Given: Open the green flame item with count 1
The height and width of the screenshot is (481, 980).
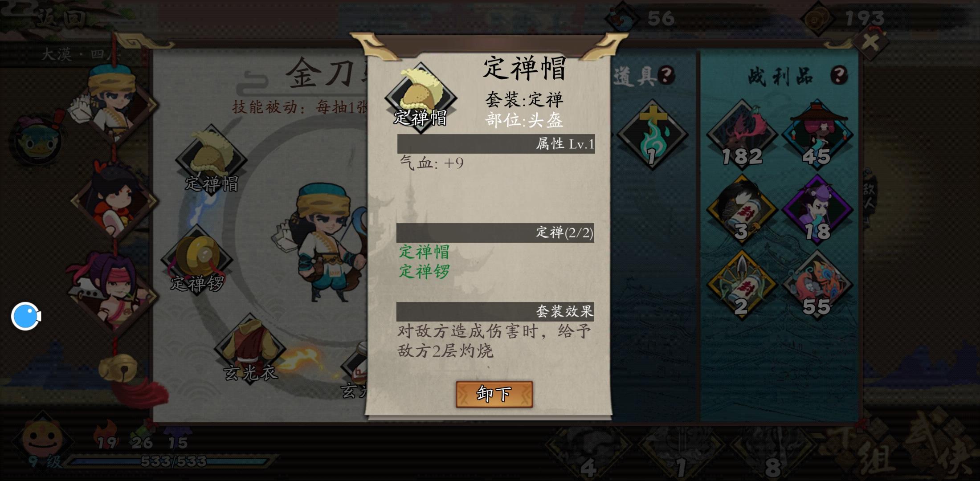Looking at the screenshot, I should tap(653, 134).
